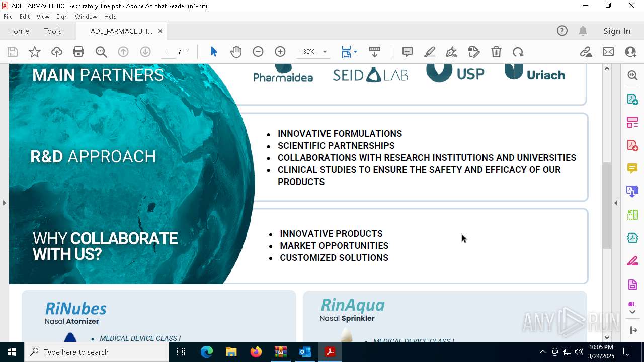The width and height of the screenshot is (644, 362).
Task: Show more tools chevron in right pane
Action: 632,312
